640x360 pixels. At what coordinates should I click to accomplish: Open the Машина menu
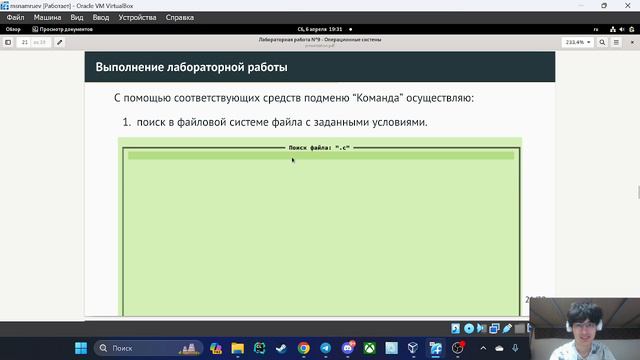[x=47, y=18]
